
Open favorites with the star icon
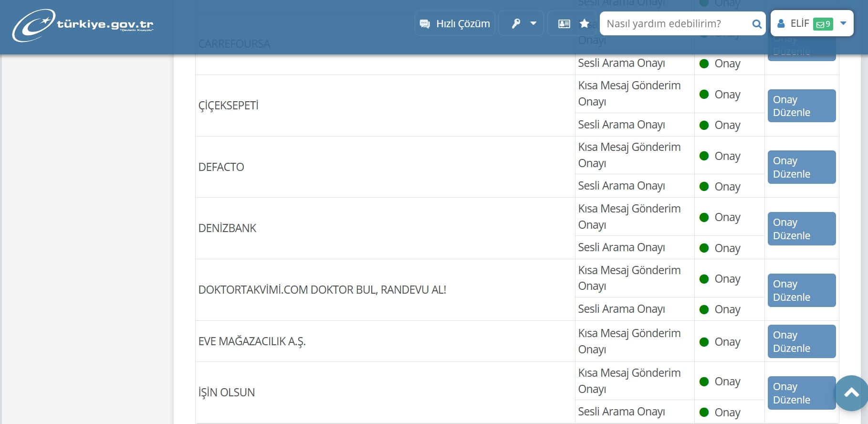584,23
